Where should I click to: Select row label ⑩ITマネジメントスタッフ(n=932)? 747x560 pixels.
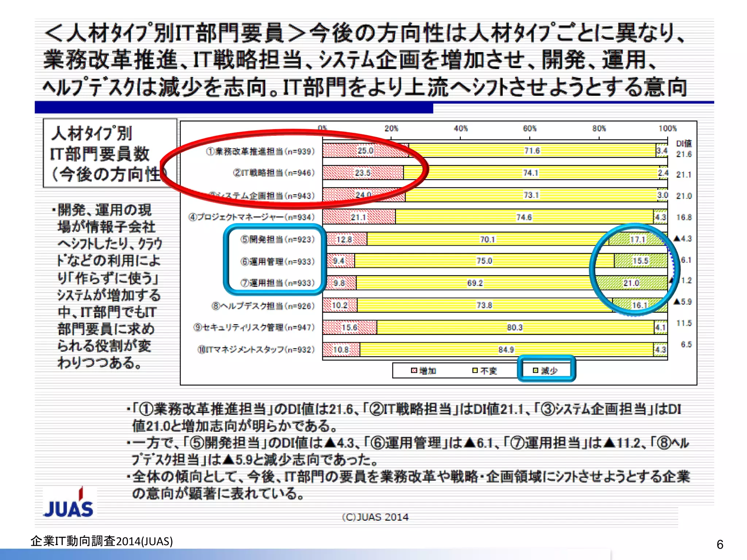pyautogui.click(x=256, y=350)
